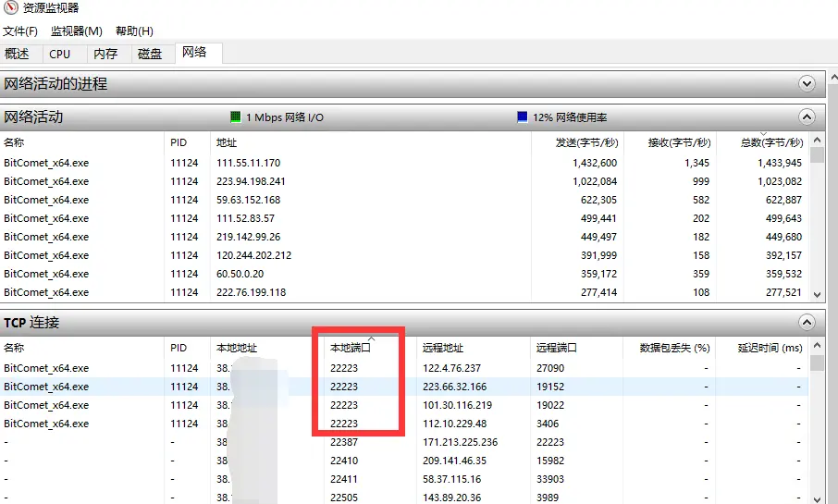Image resolution: width=838 pixels, height=504 pixels.
Task: Collapse the TCP 连接 section
Action: coord(807,323)
